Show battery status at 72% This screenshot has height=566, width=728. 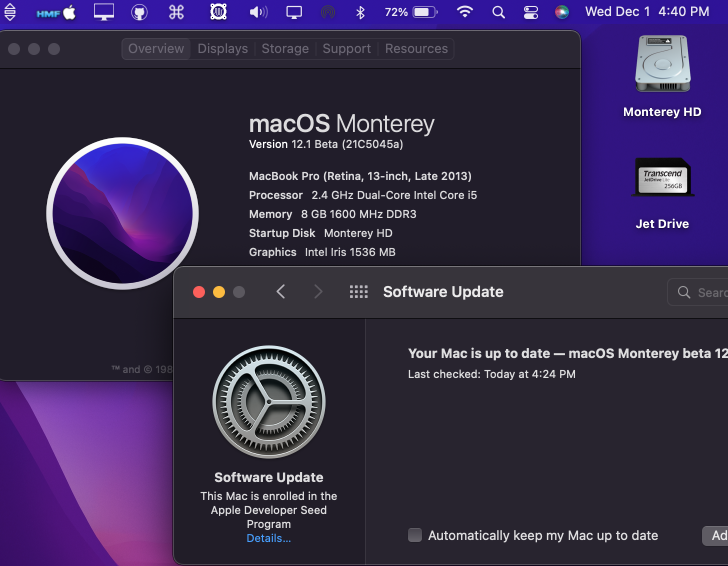point(411,12)
